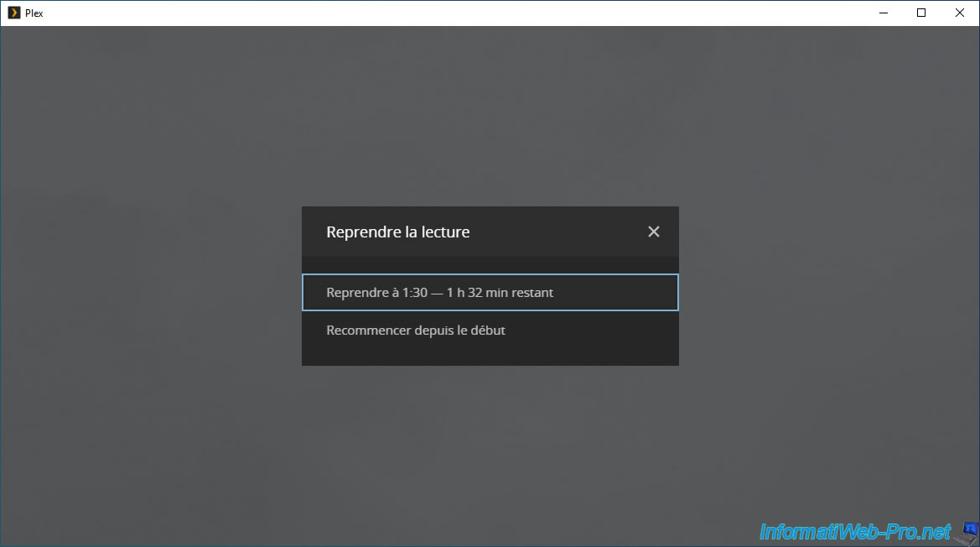Close the Plex application window
Screen dimensions: 980x547
click(960, 13)
